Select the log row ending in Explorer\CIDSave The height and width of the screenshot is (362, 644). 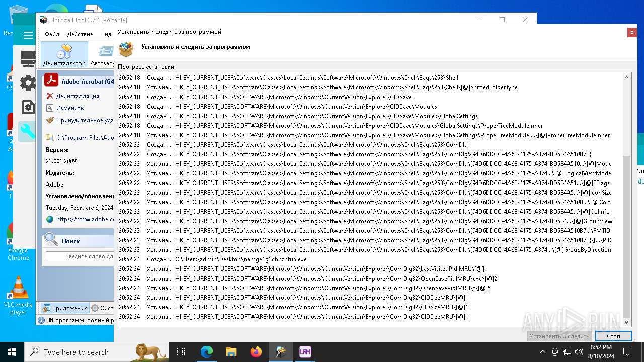tap(369, 97)
